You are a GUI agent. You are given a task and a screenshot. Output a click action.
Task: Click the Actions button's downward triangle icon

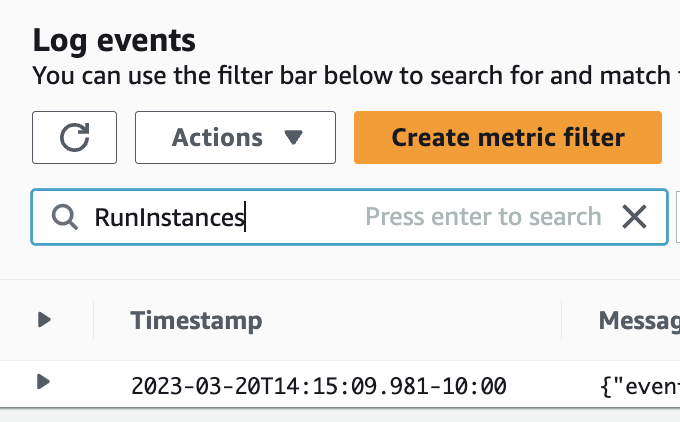pos(293,137)
